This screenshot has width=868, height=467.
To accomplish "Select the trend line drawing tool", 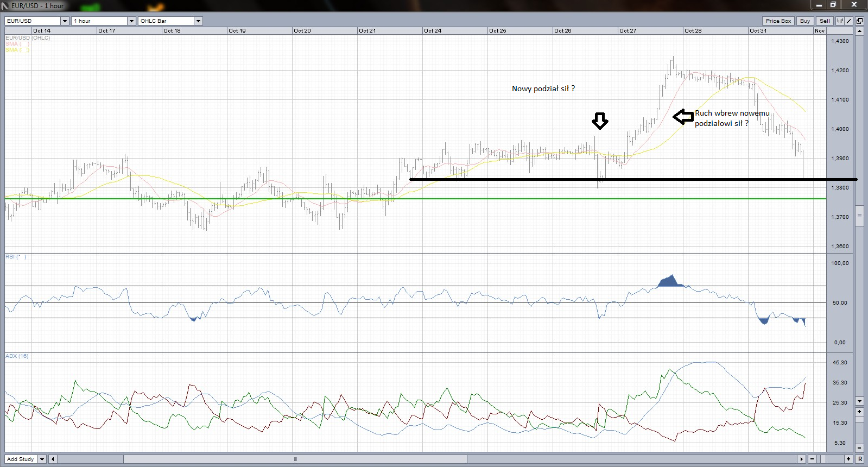I will pyautogui.click(x=849, y=21).
